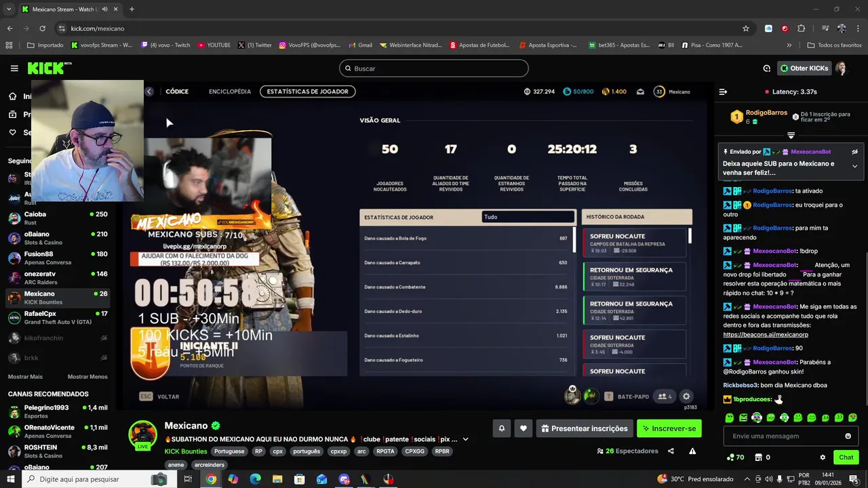
Task: Open the KICK Bounties category link
Action: pyautogui.click(x=186, y=451)
